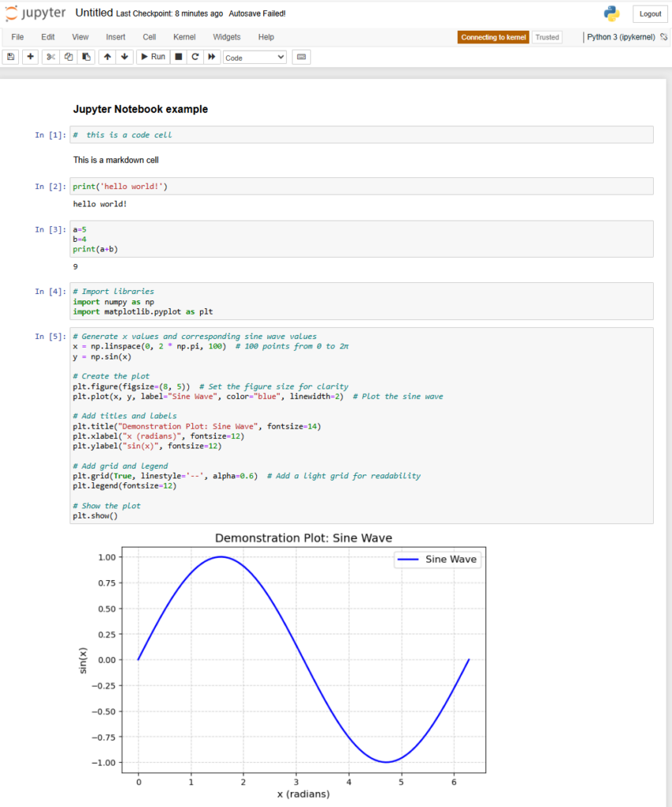Interrupt the kernel with stop icon
This screenshot has height=807, width=672.
[x=179, y=57]
